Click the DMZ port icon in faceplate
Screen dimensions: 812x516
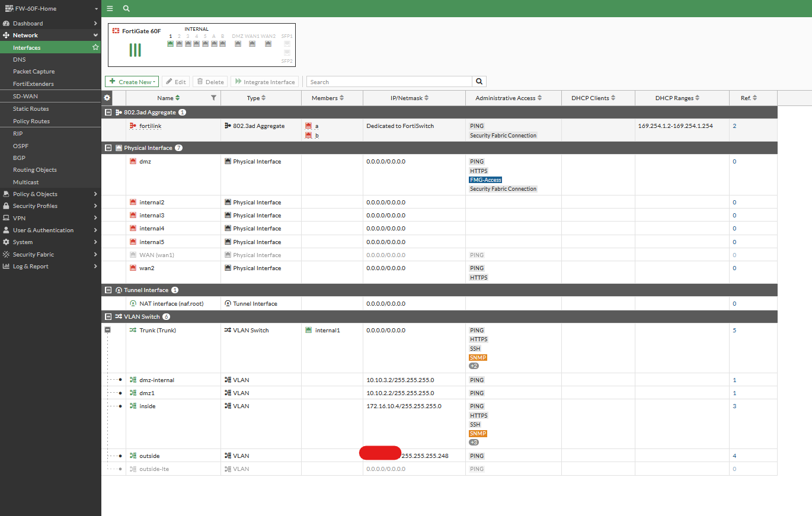click(x=238, y=44)
